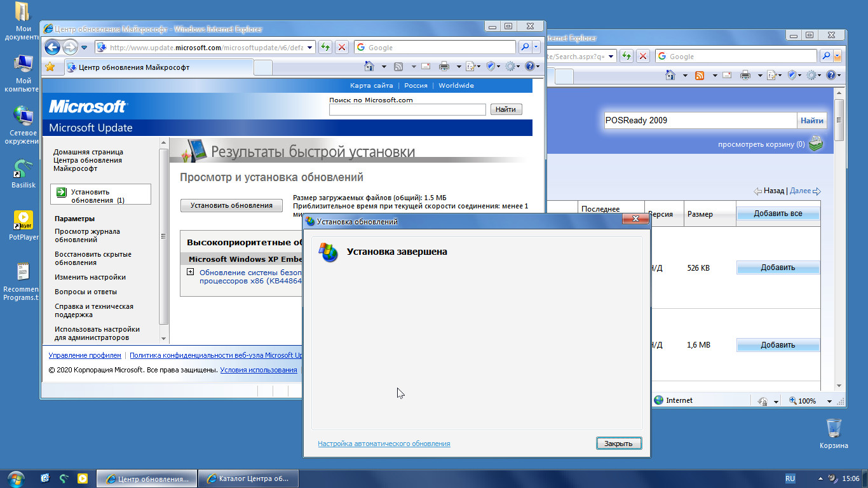Open Просмотр журнала обновлений
868x488 pixels.
click(87, 236)
